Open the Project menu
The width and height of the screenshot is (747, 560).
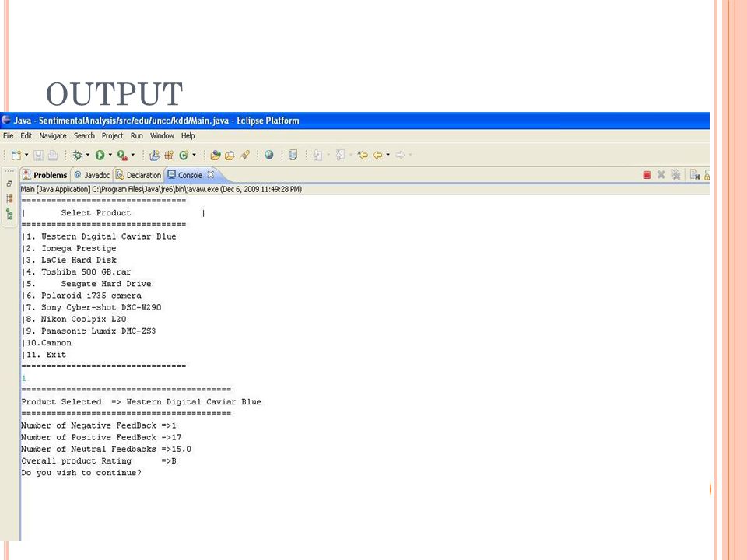point(112,135)
